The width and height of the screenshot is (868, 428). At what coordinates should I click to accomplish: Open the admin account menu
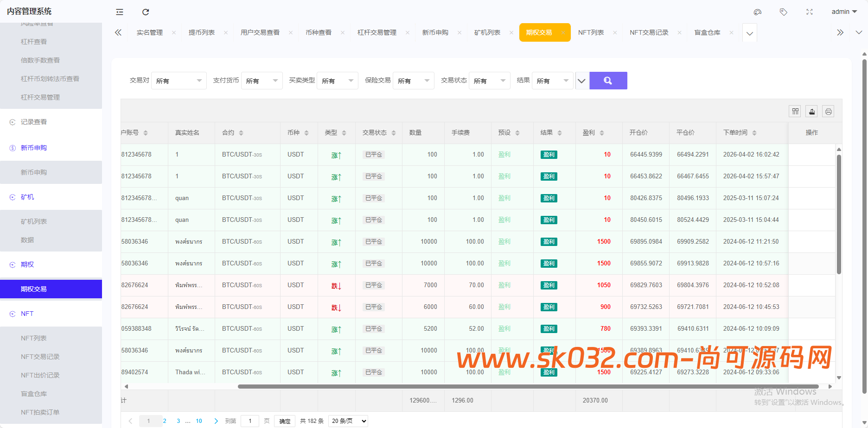[x=843, y=12]
